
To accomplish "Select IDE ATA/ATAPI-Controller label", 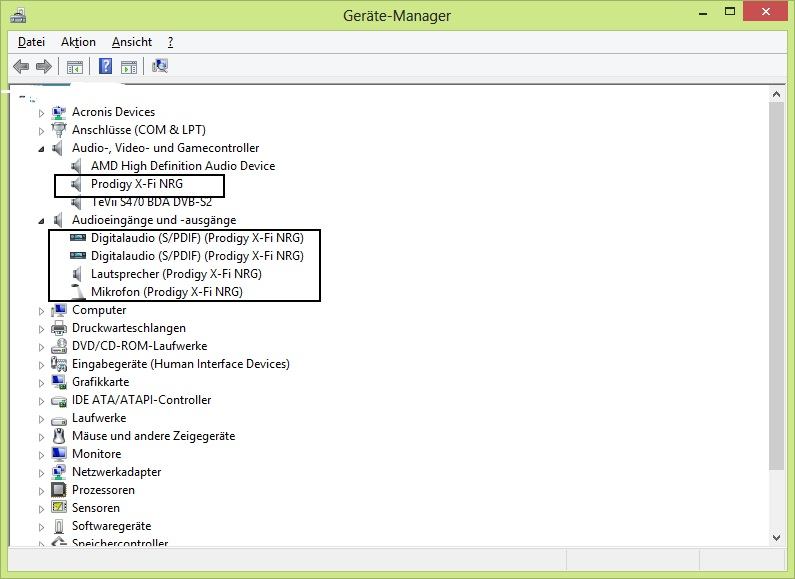I will tap(141, 400).
